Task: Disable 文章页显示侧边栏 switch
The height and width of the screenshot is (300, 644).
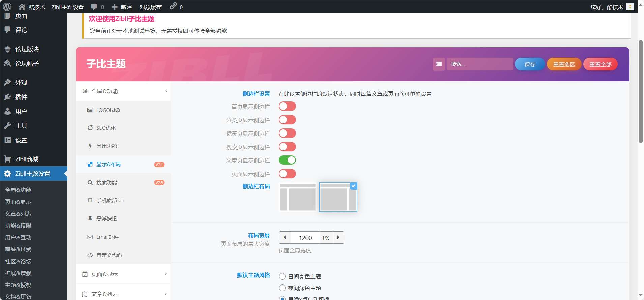Action: point(287,160)
